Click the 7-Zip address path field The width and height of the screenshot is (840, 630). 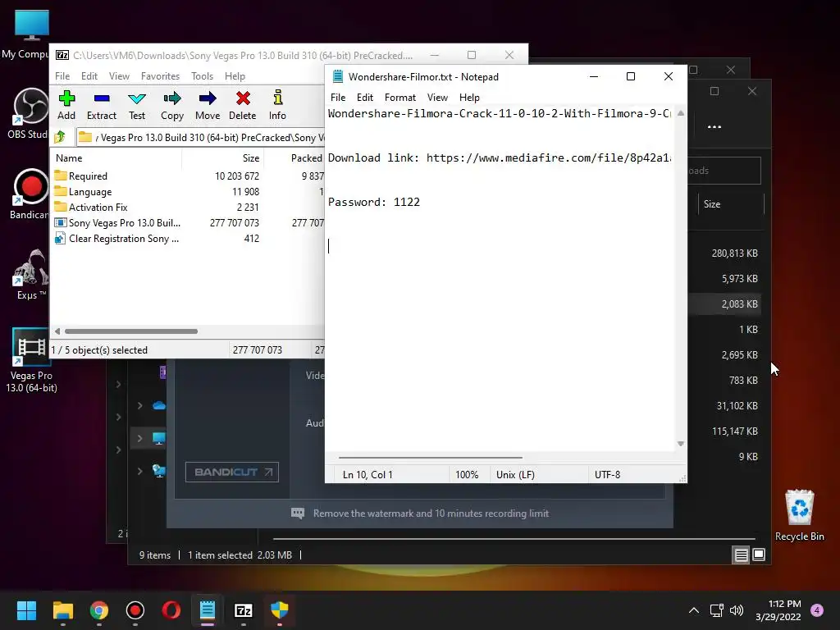click(200, 137)
